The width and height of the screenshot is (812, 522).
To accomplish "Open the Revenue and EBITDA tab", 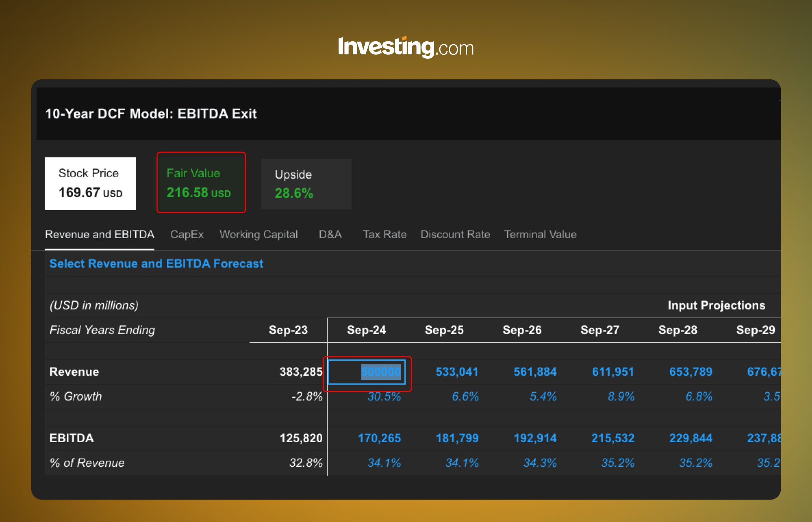I will [x=100, y=234].
